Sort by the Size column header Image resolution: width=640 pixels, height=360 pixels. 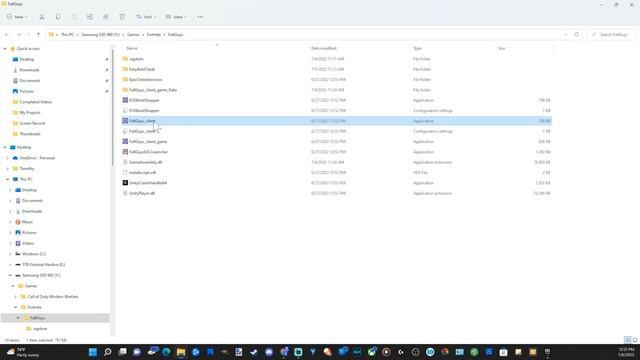502,48
